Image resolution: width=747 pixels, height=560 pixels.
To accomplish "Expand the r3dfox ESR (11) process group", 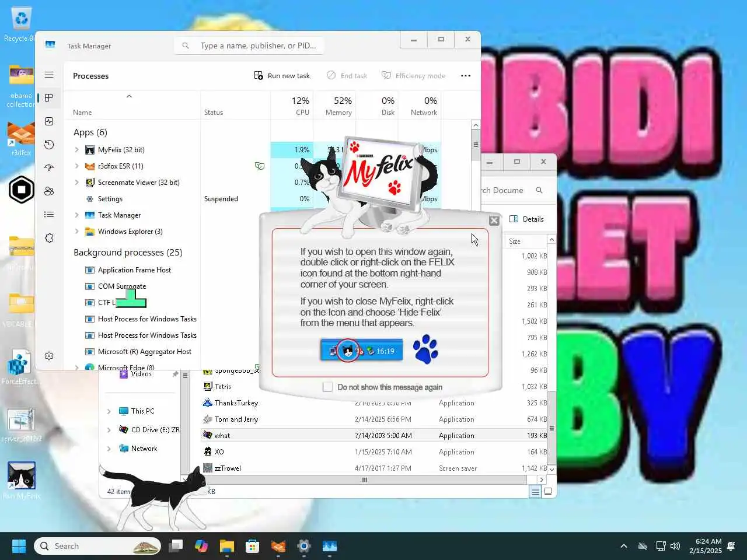I will tap(76, 166).
